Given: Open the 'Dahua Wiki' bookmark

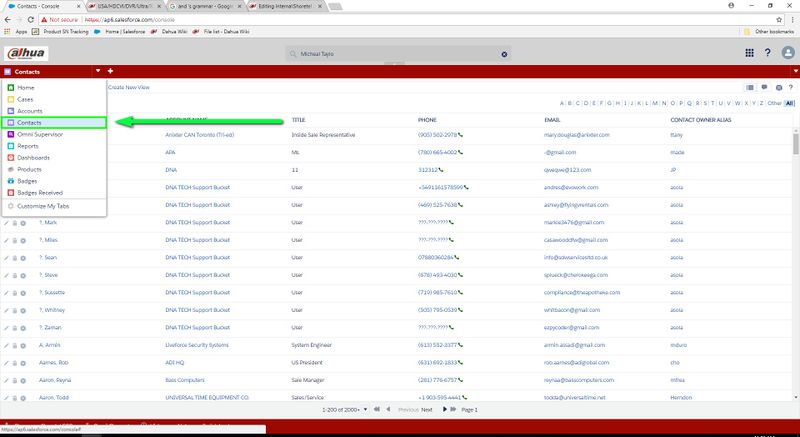Looking at the screenshot, I should [170, 32].
